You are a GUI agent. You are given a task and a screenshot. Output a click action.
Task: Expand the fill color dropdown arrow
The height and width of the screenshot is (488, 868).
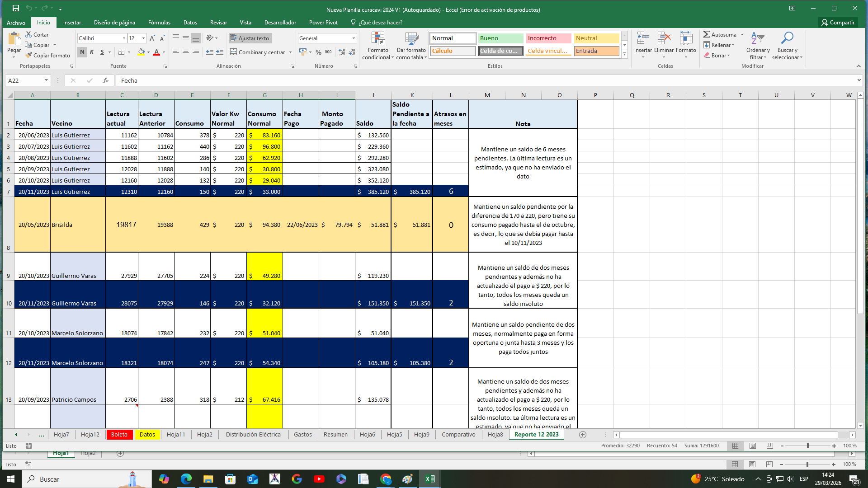[148, 53]
